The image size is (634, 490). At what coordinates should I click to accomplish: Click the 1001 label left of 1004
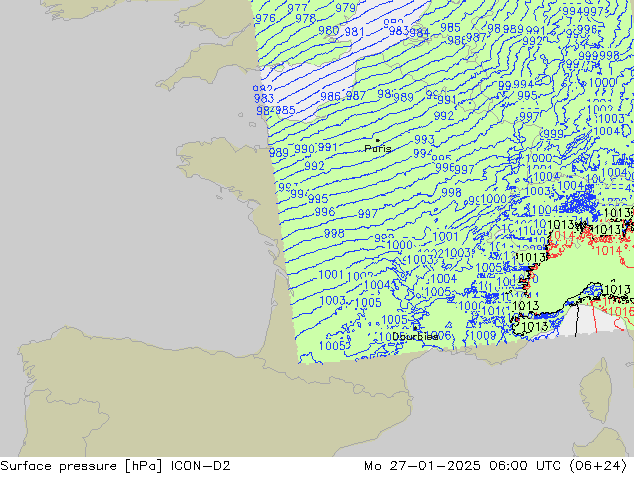(x=331, y=275)
